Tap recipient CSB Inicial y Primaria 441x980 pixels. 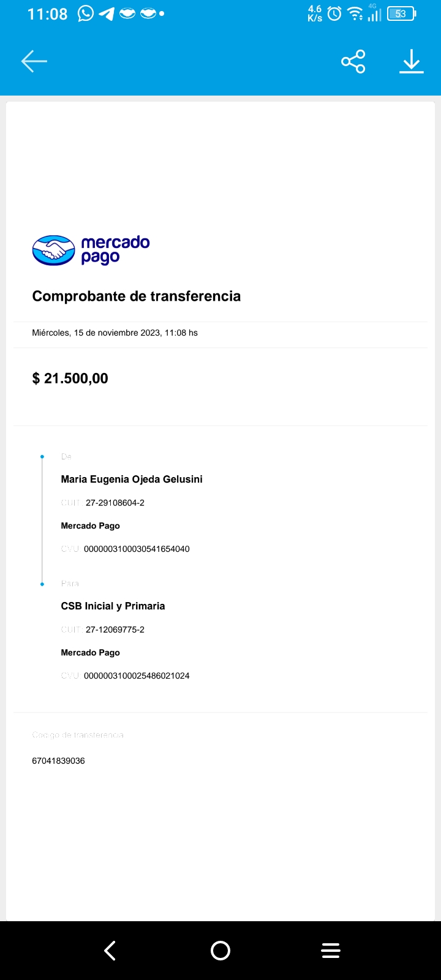click(113, 606)
